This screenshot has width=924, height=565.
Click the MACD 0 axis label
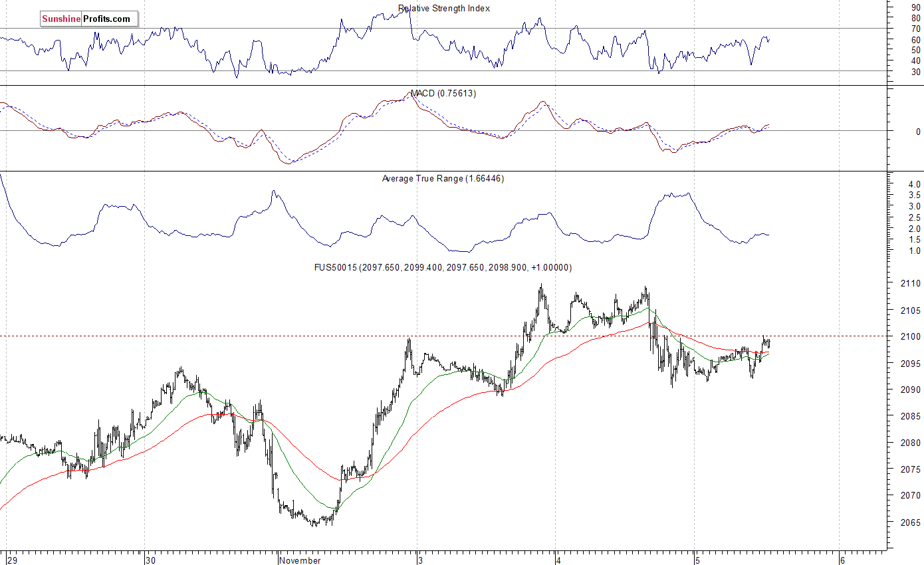918,132
